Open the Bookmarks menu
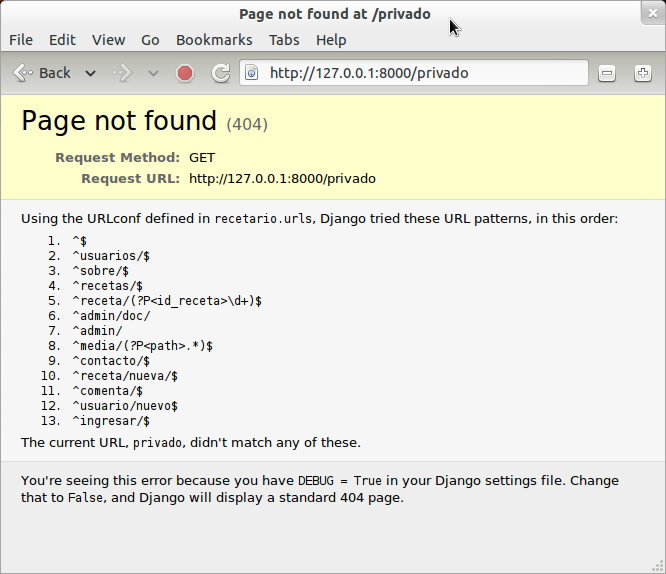The width and height of the screenshot is (666, 574). [214, 40]
